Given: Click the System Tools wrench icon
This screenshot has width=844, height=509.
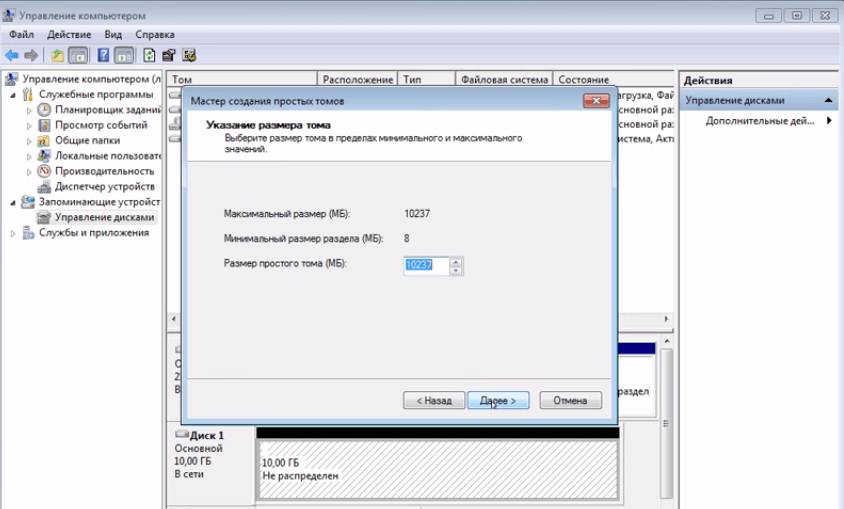Looking at the screenshot, I should click(27, 95).
